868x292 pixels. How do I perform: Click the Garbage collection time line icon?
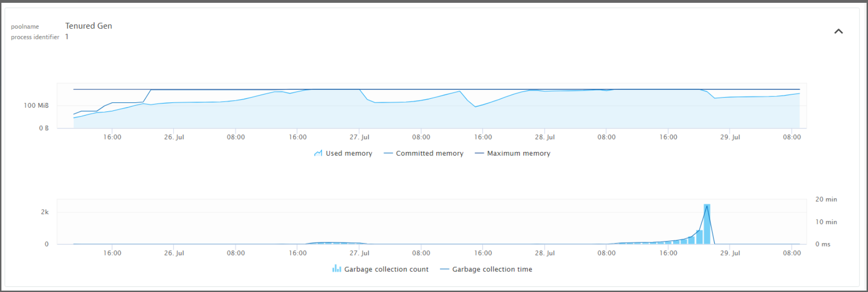(444, 269)
